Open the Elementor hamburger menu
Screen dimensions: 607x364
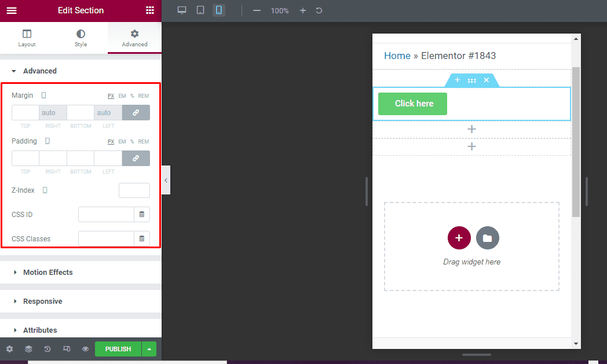[12, 10]
